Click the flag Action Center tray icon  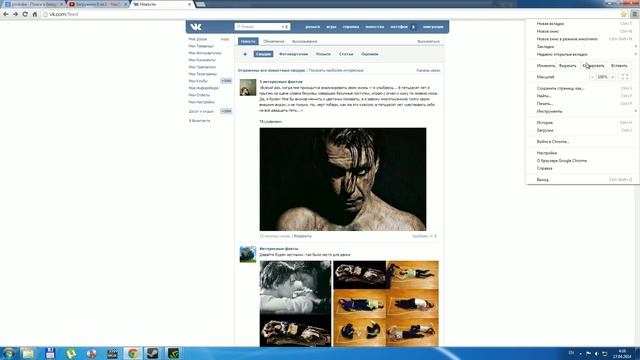tap(588, 353)
